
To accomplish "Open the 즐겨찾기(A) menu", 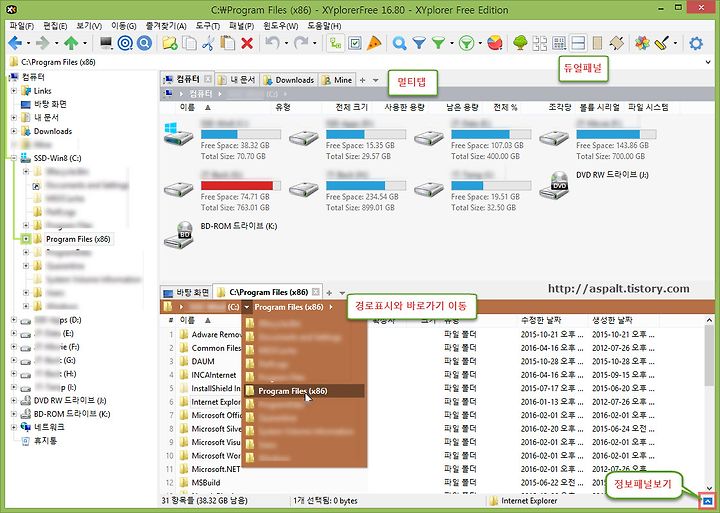I will tap(166, 26).
